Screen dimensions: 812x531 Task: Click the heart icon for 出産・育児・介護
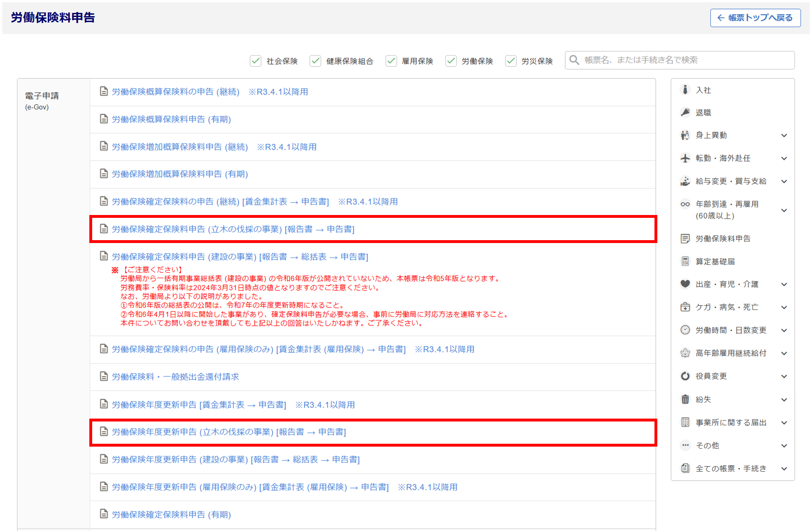(x=685, y=284)
